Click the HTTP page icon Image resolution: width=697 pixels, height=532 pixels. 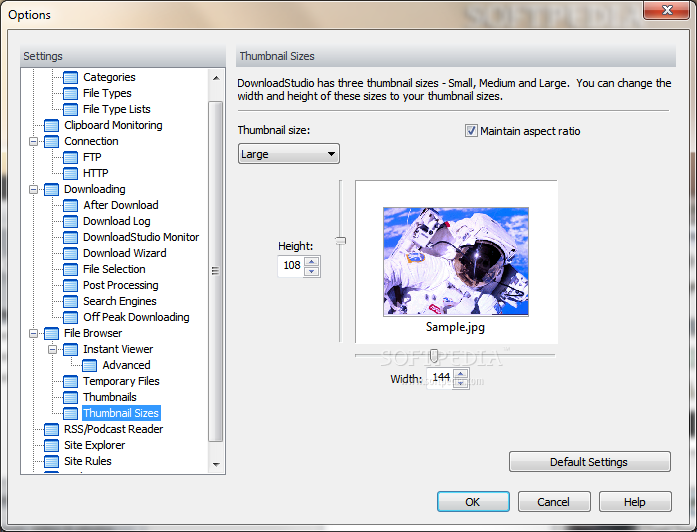point(70,173)
